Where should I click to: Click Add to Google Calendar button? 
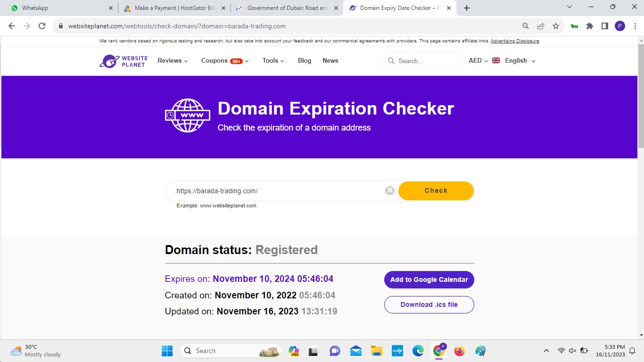(x=429, y=280)
